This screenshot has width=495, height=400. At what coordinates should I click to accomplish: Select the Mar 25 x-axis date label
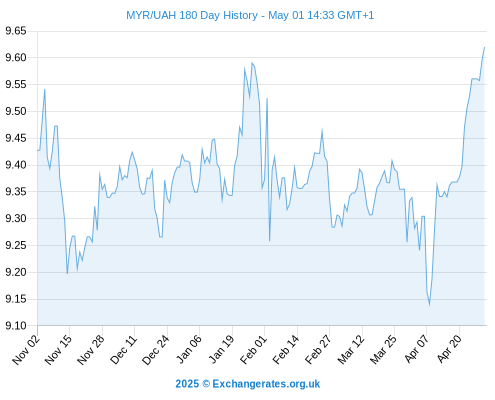pos(383,350)
